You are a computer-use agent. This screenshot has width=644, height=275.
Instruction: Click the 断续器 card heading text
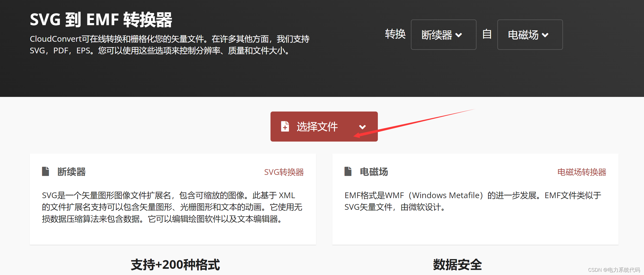pos(72,172)
